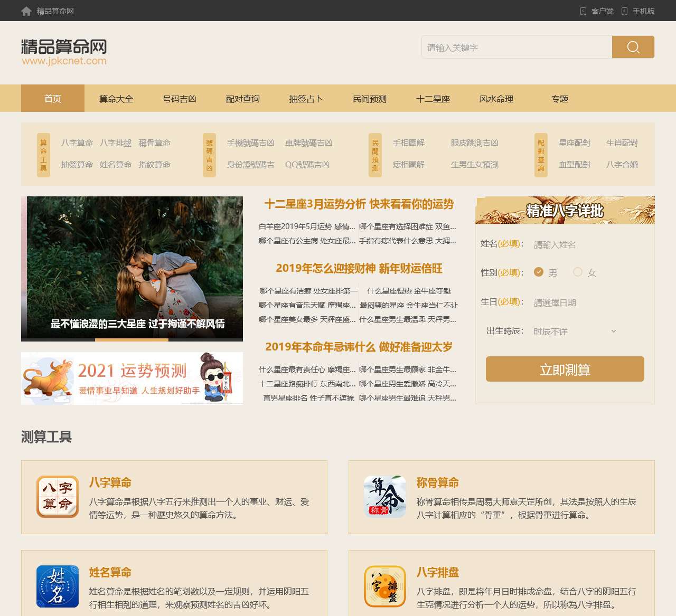Click the 客户端 phone icon

click(583, 11)
